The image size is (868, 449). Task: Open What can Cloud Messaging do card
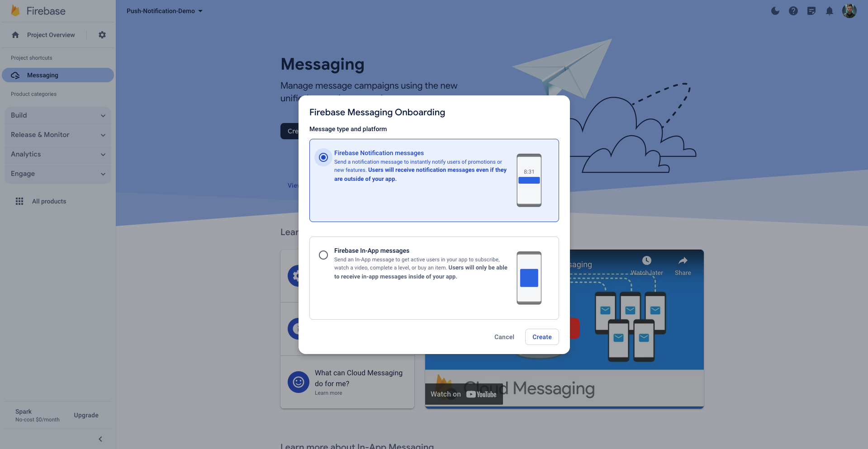[347, 382]
